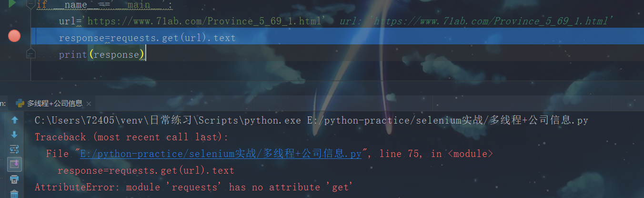The width and height of the screenshot is (644, 198).
Task: Click the fold end marker beside print(response)
Action: 30,53
